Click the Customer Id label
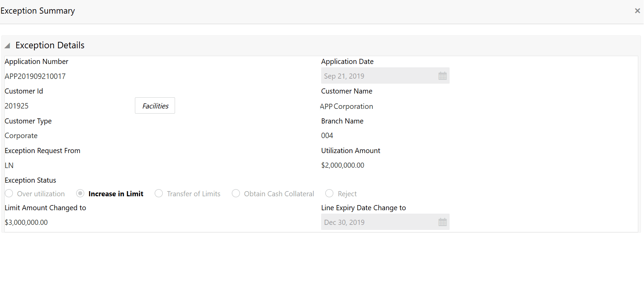 click(x=24, y=91)
